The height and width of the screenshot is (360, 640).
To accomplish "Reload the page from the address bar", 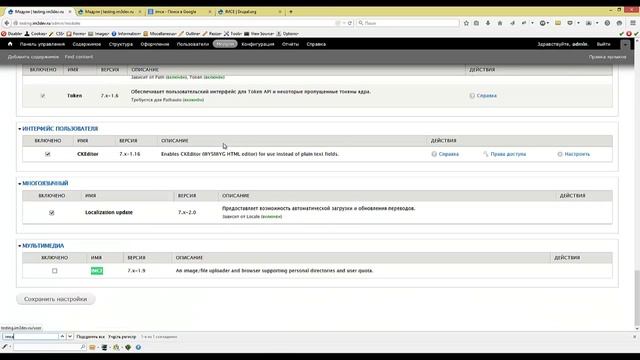I will (x=350, y=23).
